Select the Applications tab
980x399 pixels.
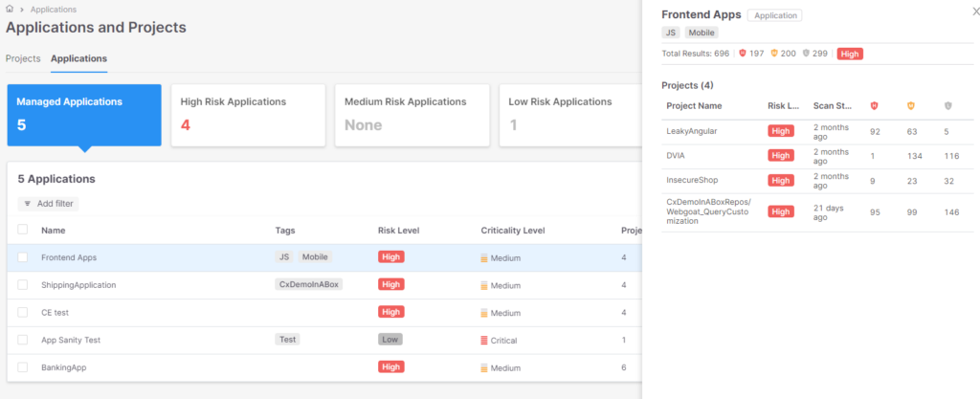[x=78, y=58]
